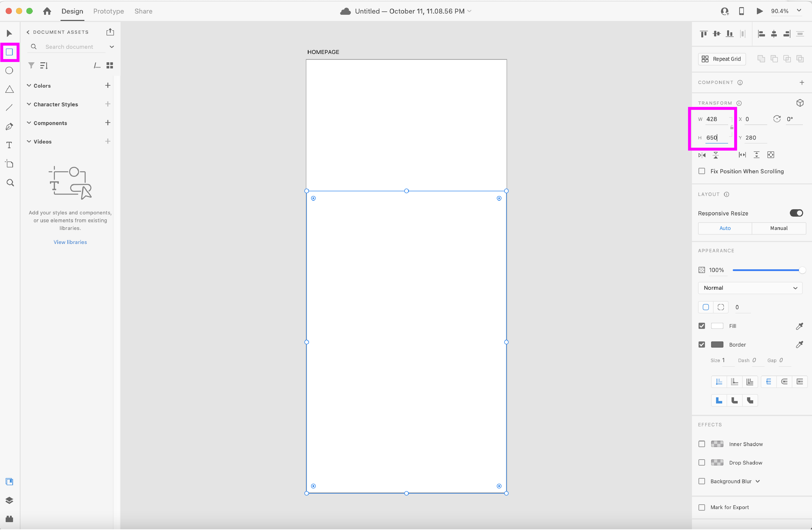Enable Fix Position When Scrolling

pos(702,171)
